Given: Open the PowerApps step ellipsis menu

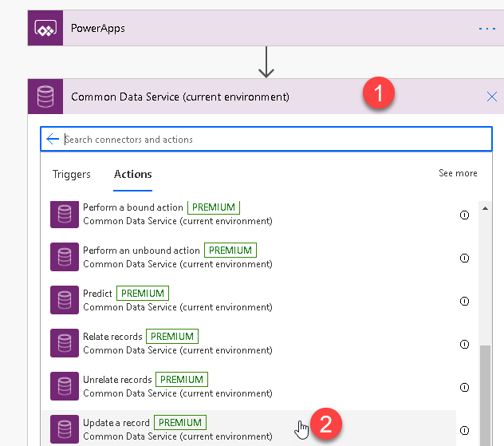Looking at the screenshot, I should click(x=486, y=29).
